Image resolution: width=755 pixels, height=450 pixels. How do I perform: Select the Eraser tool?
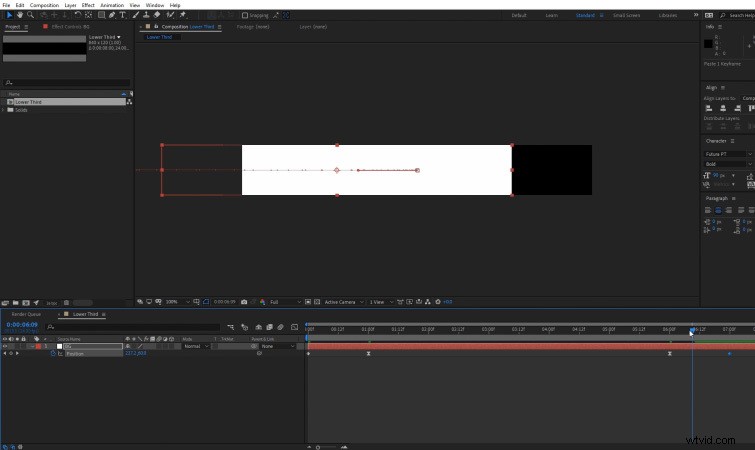coord(156,15)
